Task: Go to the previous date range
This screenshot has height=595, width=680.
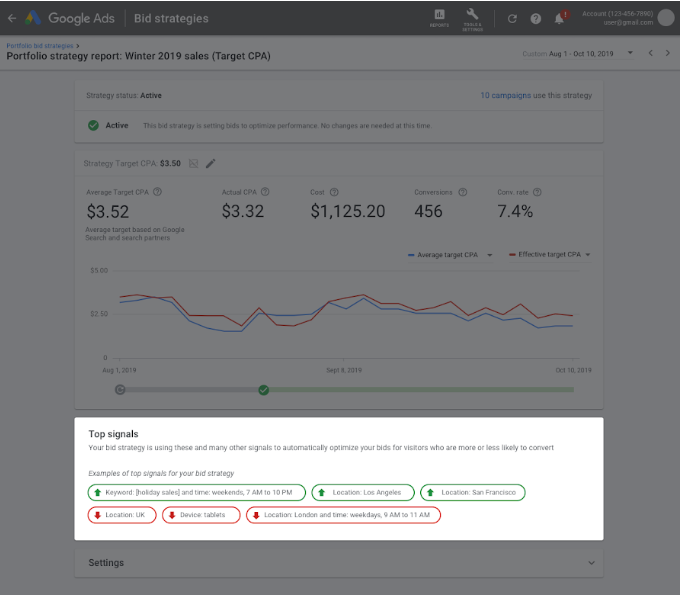Action: pyautogui.click(x=651, y=53)
